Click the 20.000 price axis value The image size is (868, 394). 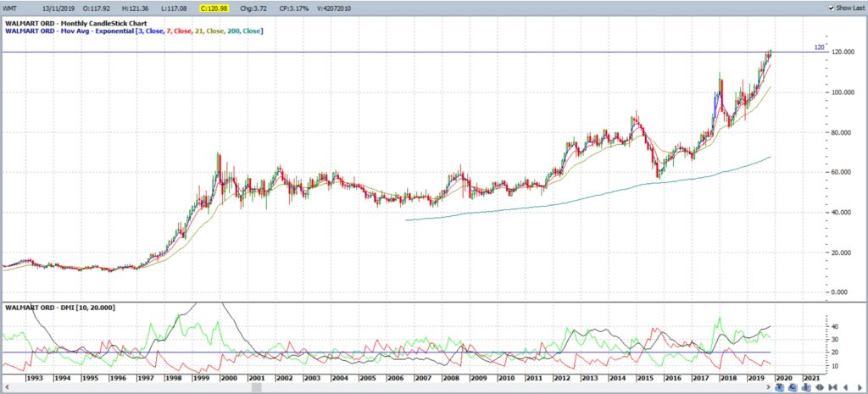click(x=843, y=252)
